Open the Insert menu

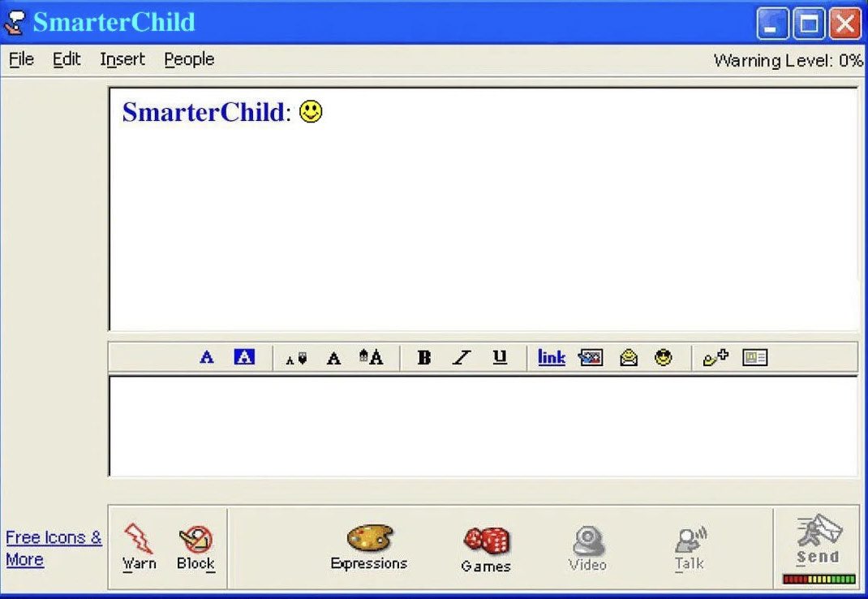click(122, 59)
